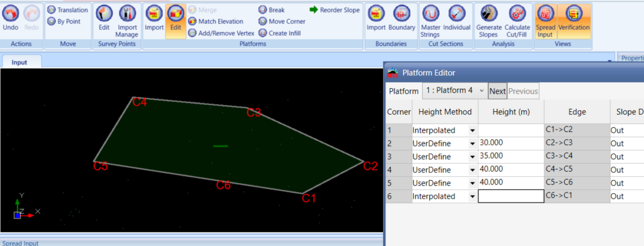
Task: Click the Undo icon in Actions
Action: (10, 14)
